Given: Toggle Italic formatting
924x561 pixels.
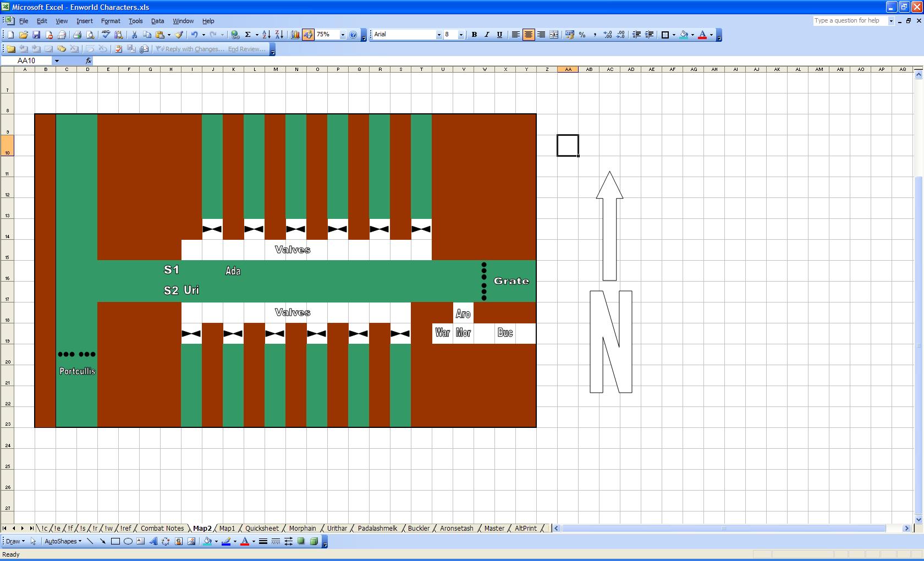Looking at the screenshot, I should tap(487, 35).
